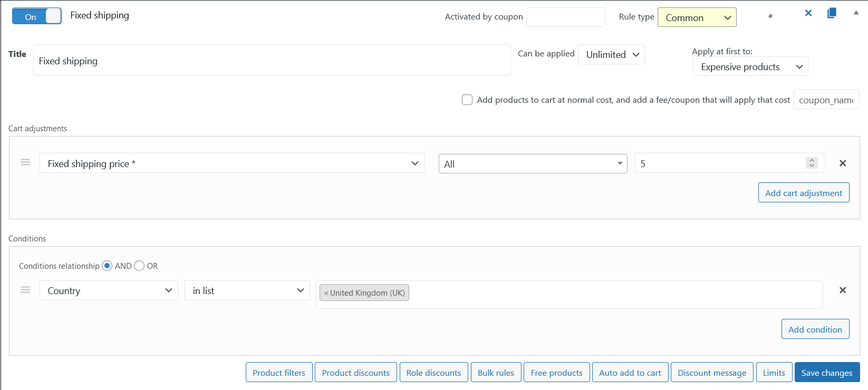Open Free products section
The image size is (868, 390).
[557, 372]
